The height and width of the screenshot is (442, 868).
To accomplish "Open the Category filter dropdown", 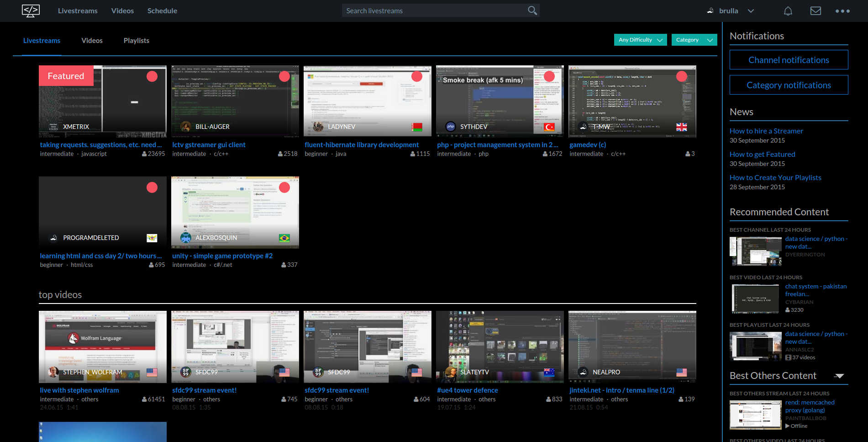I will pos(694,40).
